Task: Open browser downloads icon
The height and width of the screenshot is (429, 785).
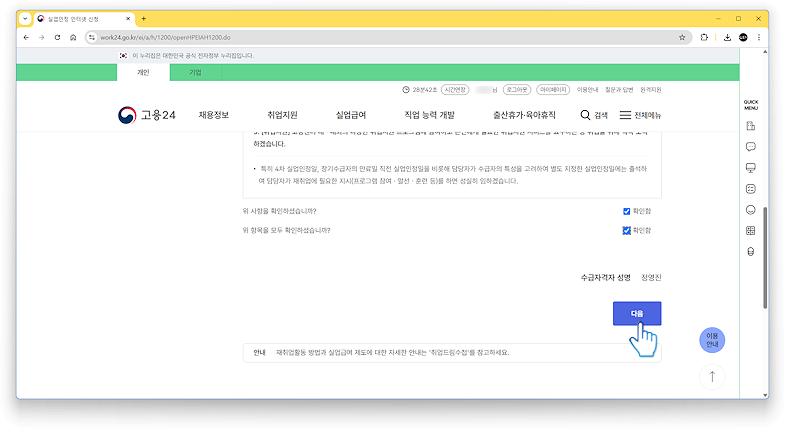Action: point(727,38)
